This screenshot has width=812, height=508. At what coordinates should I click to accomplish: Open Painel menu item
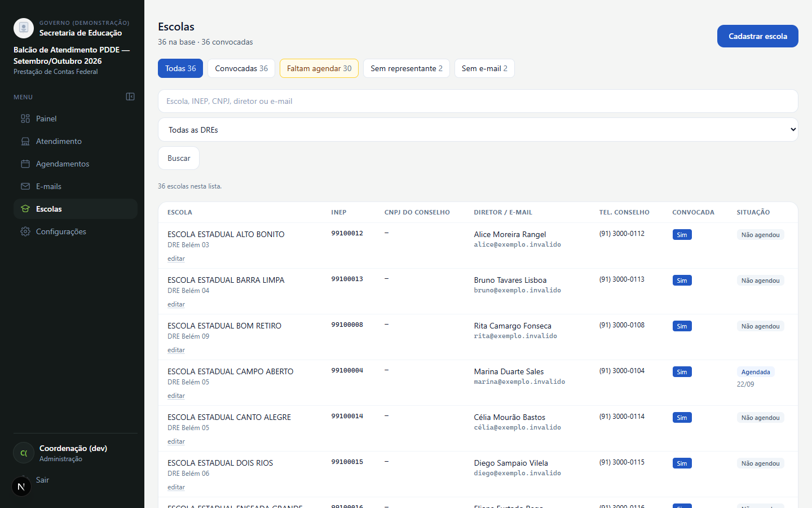click(x=76, y=119)
